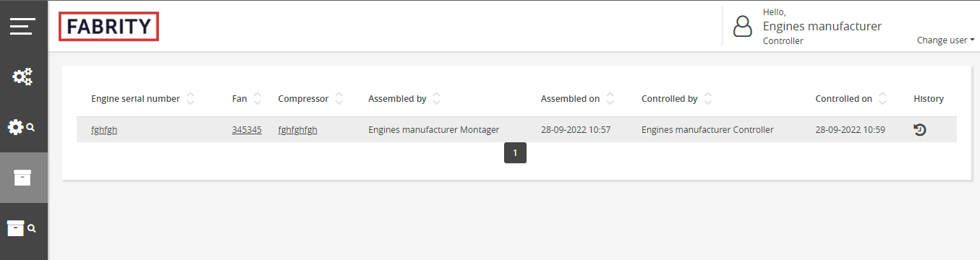Sort by Controlled by column arrows
The height and width of the screenshot is (260, 980).
(707, 99)
